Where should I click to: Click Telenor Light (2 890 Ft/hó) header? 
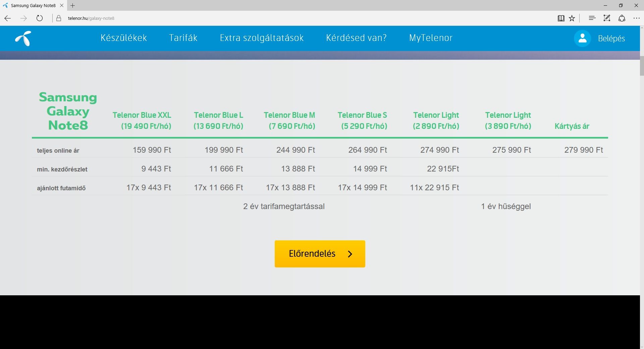(x=436, y=120)
